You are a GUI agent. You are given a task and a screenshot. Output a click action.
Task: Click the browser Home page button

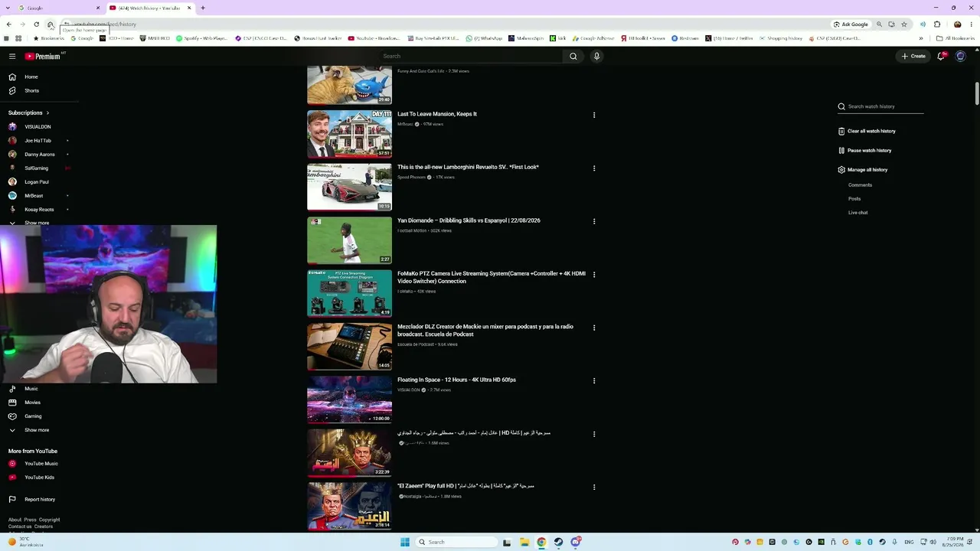pyautogui.click(x=51, y=24)
